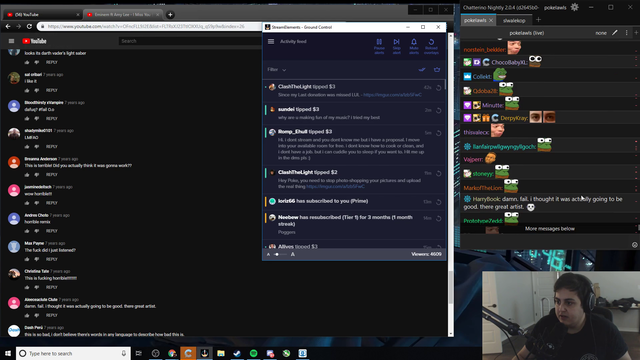The height and width of the screenshot is (360, 640).
Task: Reply to Breanna Anderson's comment
Action: [51, 175]
